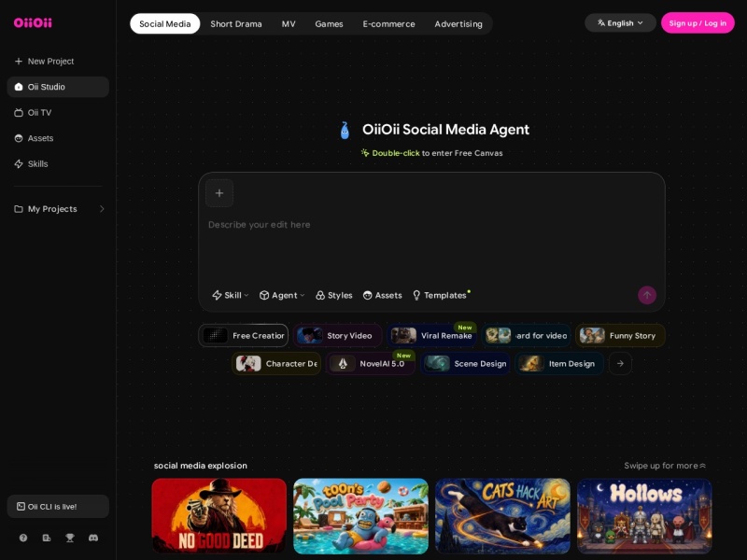Choose the Viral Remake chip
Image resolution: width=747 pixels, height=560 pixels.
(431, 336)
